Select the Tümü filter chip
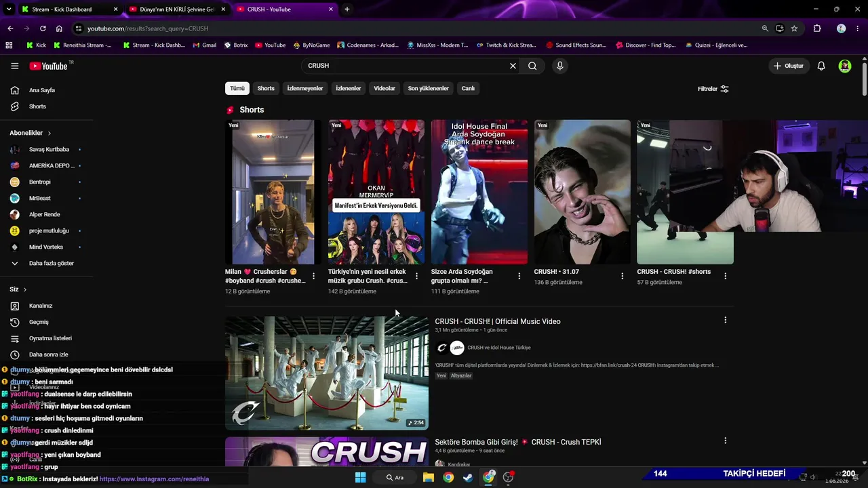The height and width of the screenshot is (488, 868). 237,88
